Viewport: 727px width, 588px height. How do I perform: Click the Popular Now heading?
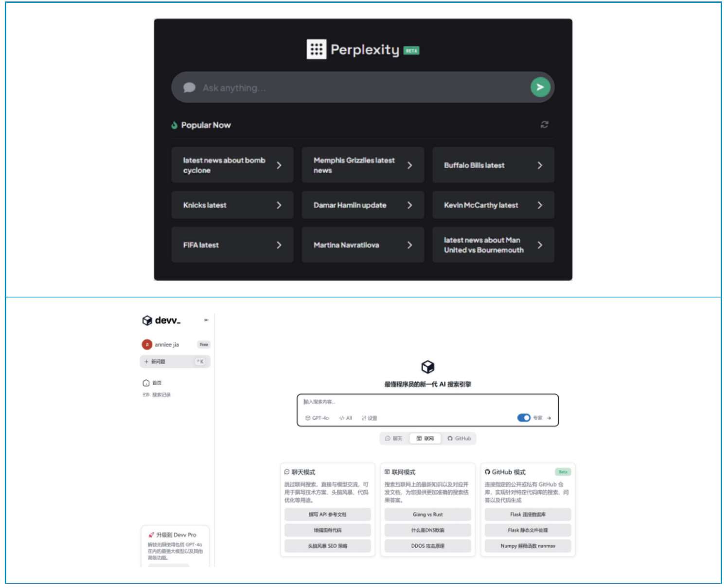click(206, 125)
